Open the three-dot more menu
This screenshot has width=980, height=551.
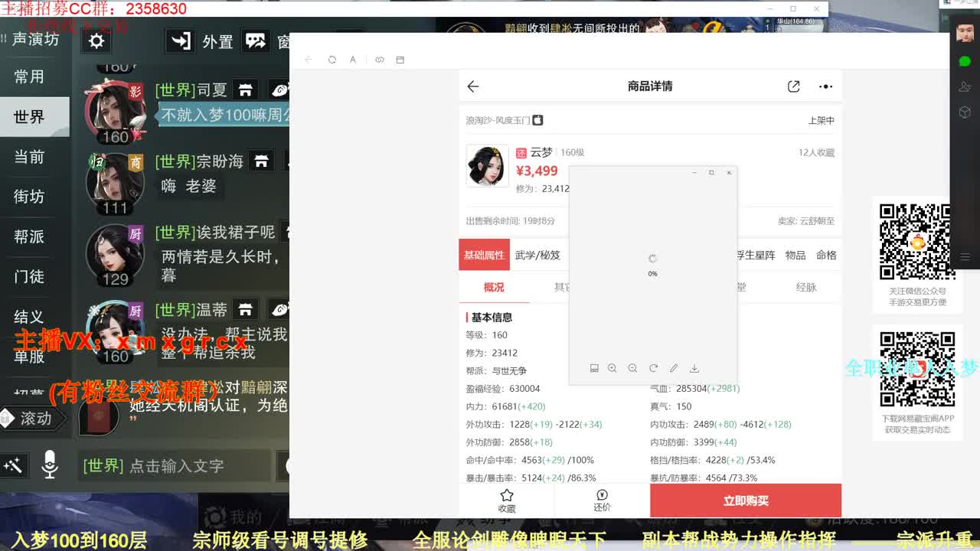point(825,86)
